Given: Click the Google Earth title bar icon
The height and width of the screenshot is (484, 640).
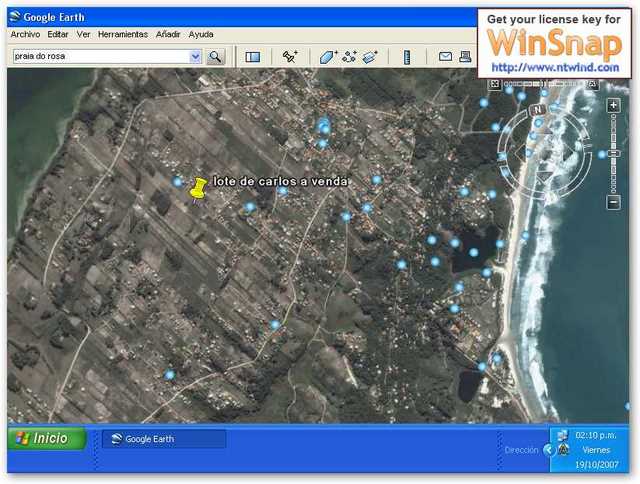Looking at the screenshot, I should 15,17.
